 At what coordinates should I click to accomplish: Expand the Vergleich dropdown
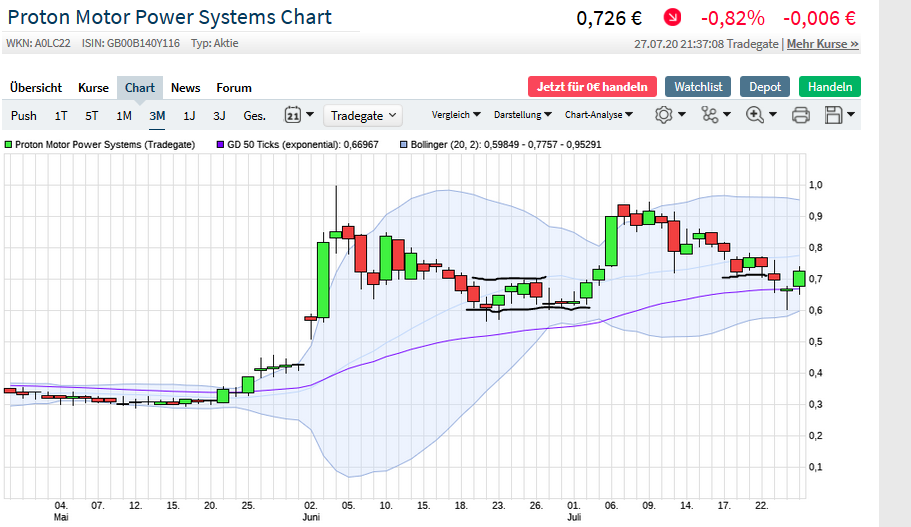456,115
